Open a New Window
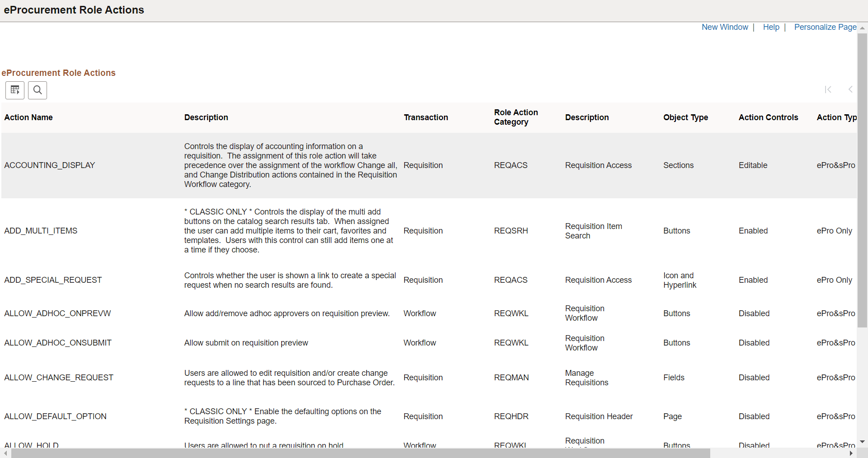The height and width of the screenshot is (458, 868). point(725,27)
